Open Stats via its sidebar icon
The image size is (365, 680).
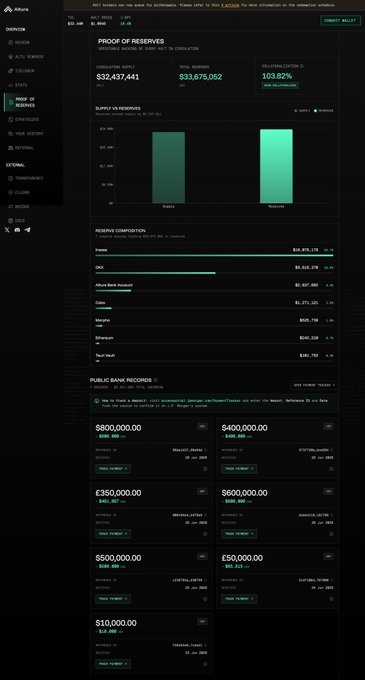coord(11,85)
